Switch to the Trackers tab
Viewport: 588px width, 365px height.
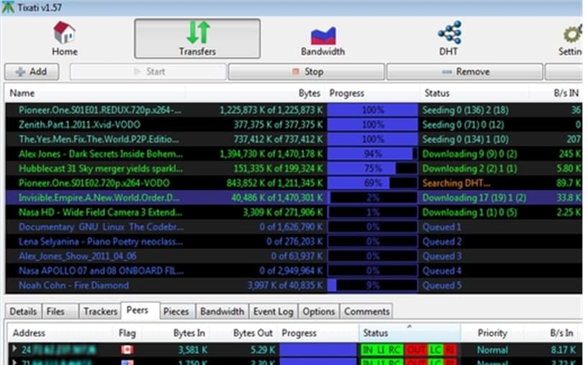(x=101, y=311)
